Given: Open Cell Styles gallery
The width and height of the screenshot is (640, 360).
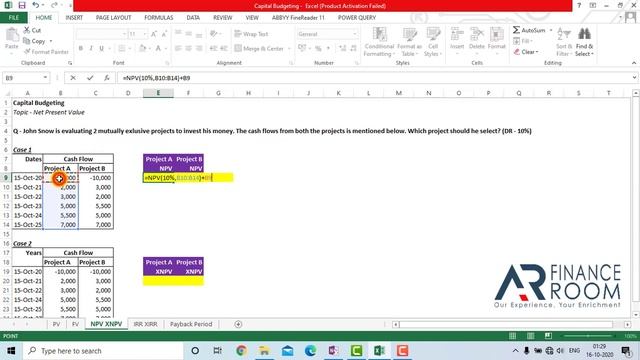Looking at the screenshot, I should (433, 42).
